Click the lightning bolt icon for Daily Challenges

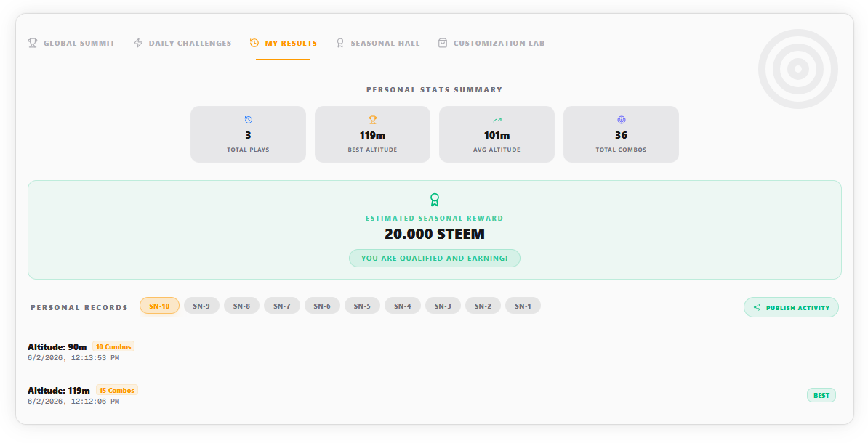(138, 43)
